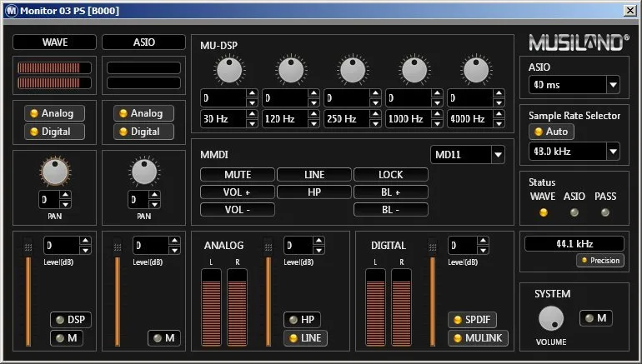This screenshot has height=364, width=642.
Task: Open the MD11 MMDI dropdown
Action: point(498,155)
